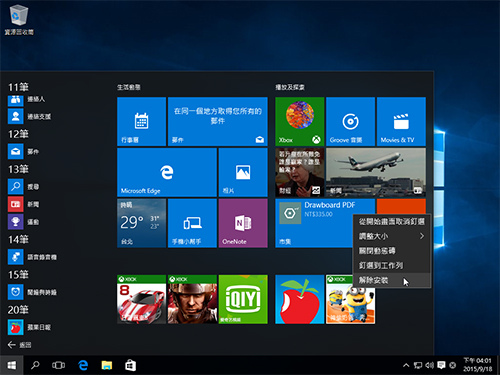The width and height of the screenshot is (500, 375).
Task: Launch the Microsoft Edge tile
Action: (167, 172)
